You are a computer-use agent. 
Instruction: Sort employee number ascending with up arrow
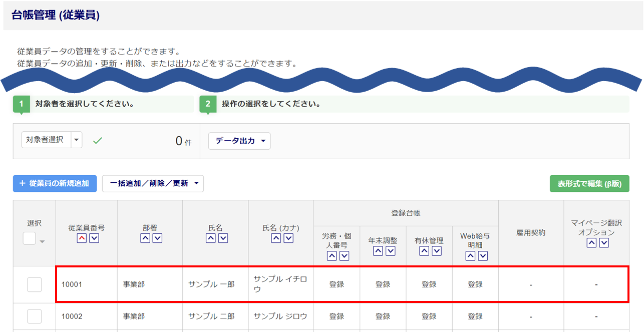click(81, 238)
